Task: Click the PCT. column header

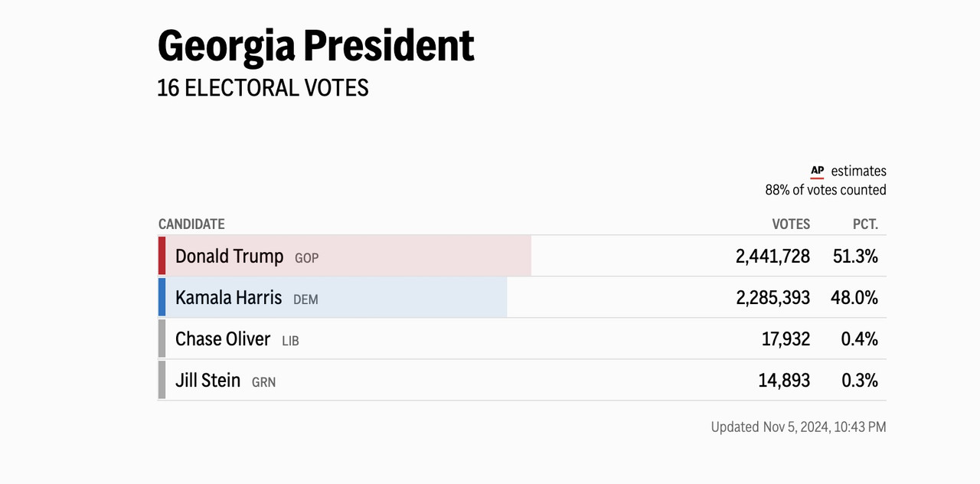Action: click(x=865, y=224)
